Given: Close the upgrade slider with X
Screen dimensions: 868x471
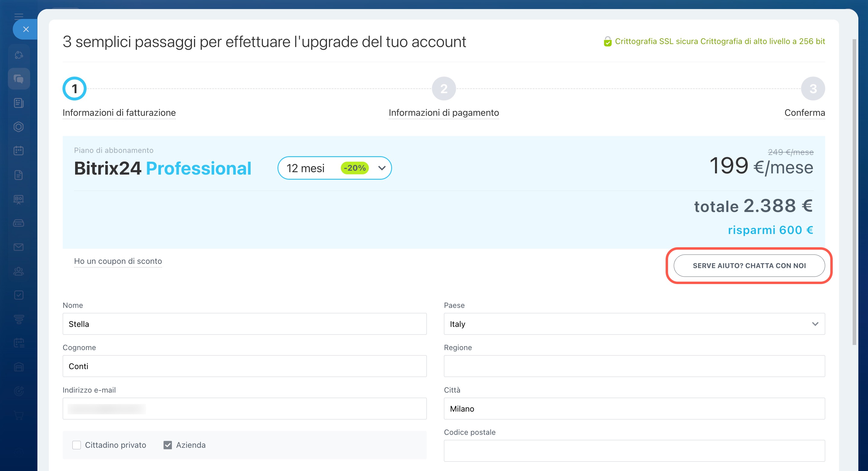Looking at the screenshot, I should (26, 29).
